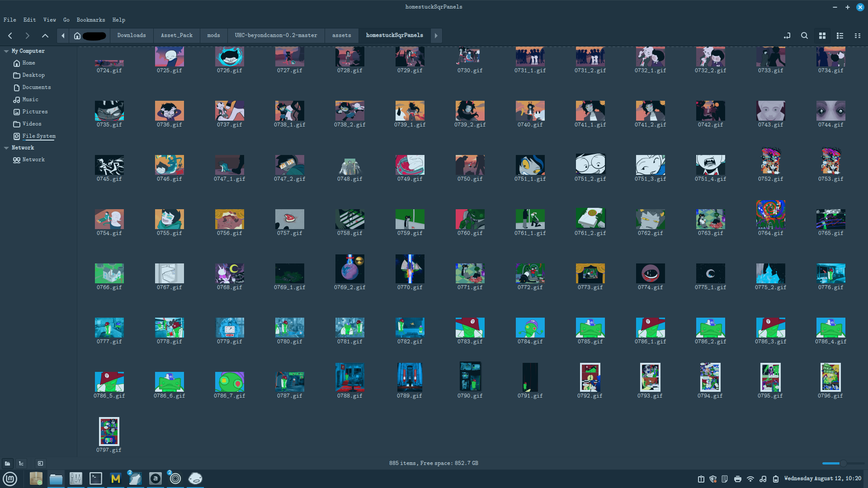The image size is (868, 488).
Task: Switch to list view
Action: click(840, 36)
